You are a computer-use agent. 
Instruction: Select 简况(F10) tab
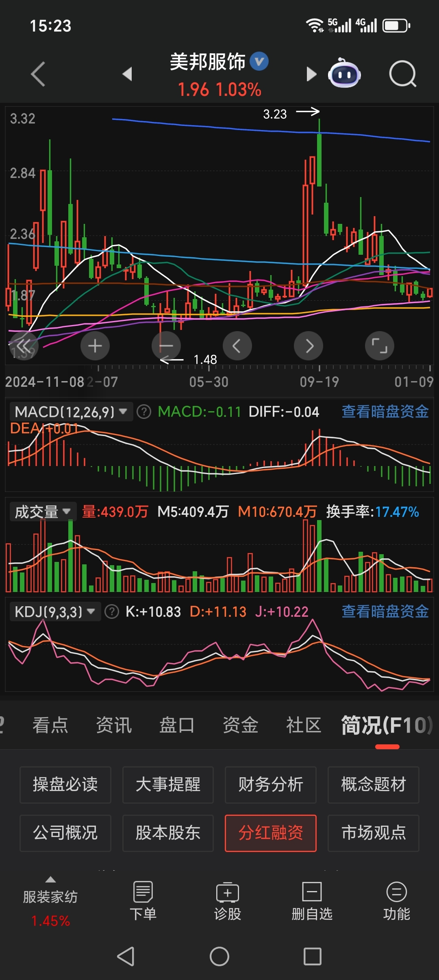[387, 725]
